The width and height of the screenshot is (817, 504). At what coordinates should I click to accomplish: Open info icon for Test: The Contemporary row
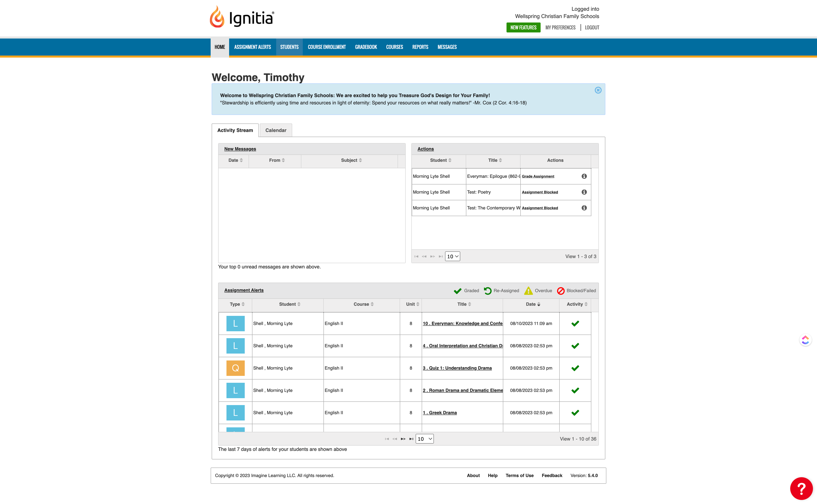tap(584, 208)
